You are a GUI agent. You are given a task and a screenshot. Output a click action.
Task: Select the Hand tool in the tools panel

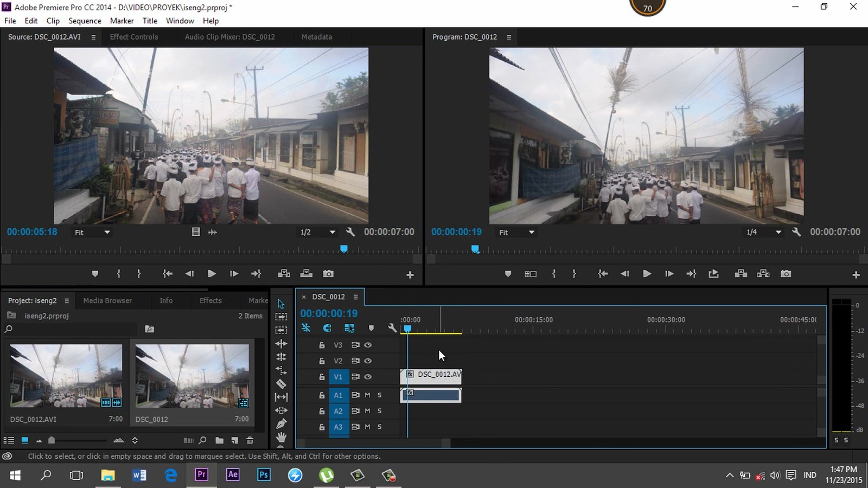tap(281, 437)
